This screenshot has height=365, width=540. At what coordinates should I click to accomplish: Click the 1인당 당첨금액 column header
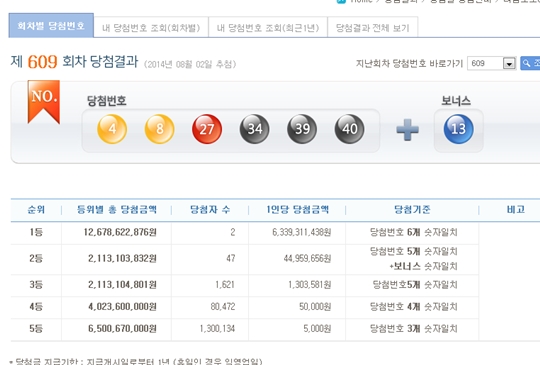point(298,209)
